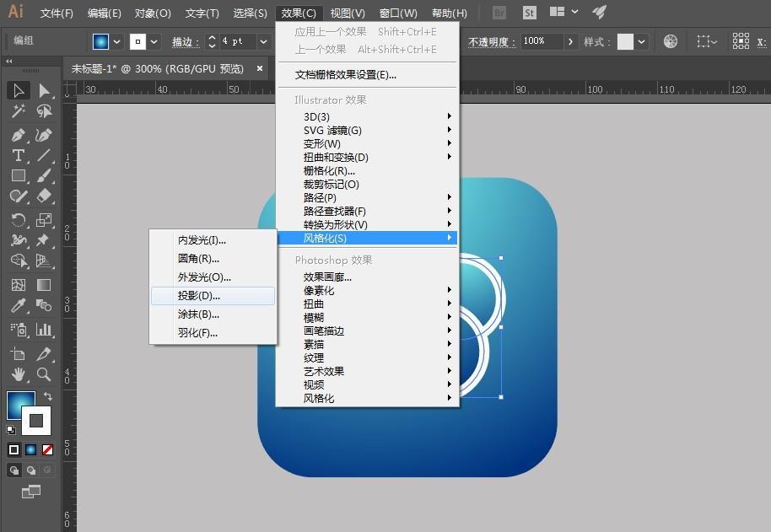Click the opacity slider arrow button
This screenshot has width=771, height=532.
[x=570, y=42]
